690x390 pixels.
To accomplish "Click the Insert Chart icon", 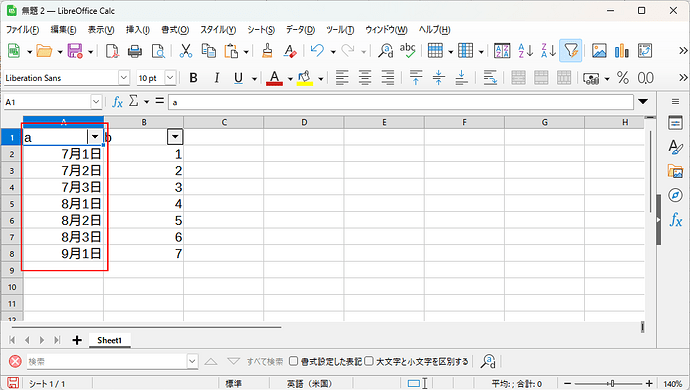I will [621, 51].
